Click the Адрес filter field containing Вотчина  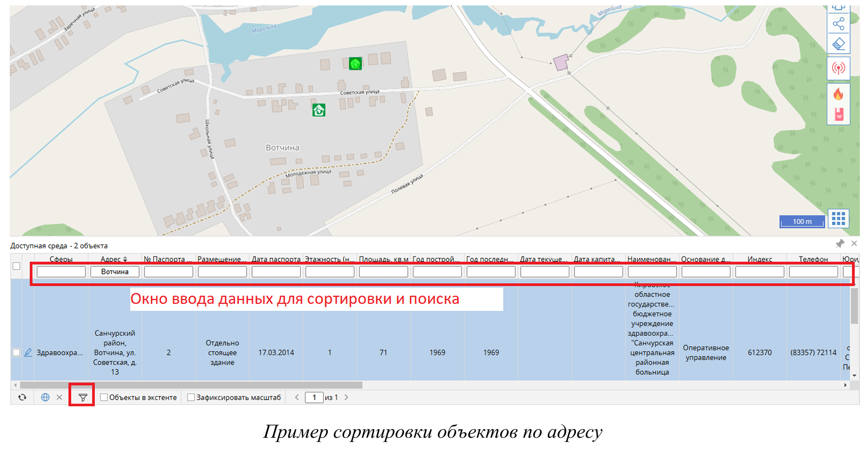pyautogui.click(x=115, y=272)
